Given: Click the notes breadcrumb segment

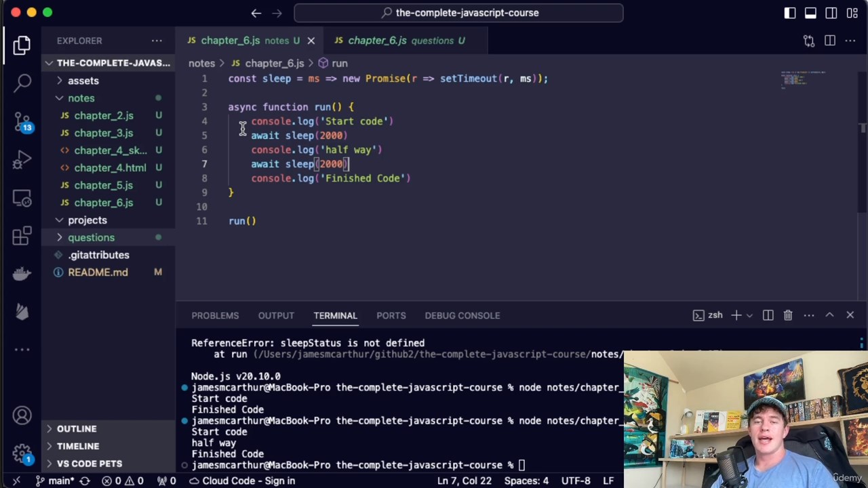Looking at the screenshot, I should pyautogui.click(x=201, y=63).
